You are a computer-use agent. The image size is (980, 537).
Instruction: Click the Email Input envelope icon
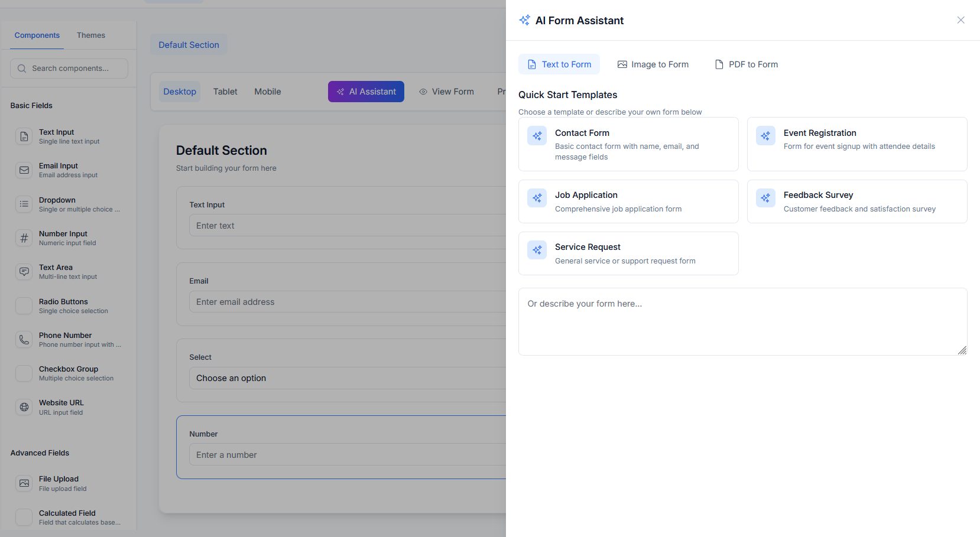(24, 170)
